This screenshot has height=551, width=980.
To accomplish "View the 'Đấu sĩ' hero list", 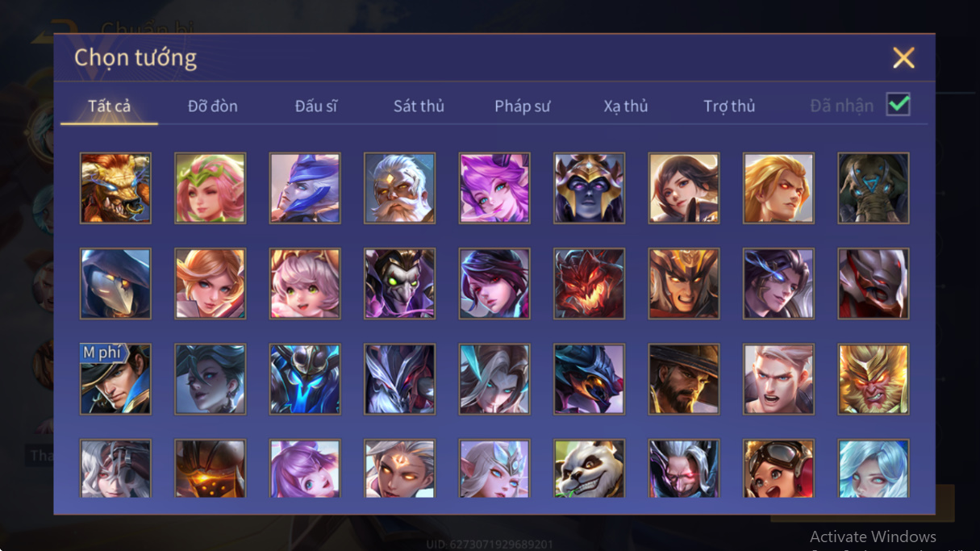I will [x=315, y=106].
